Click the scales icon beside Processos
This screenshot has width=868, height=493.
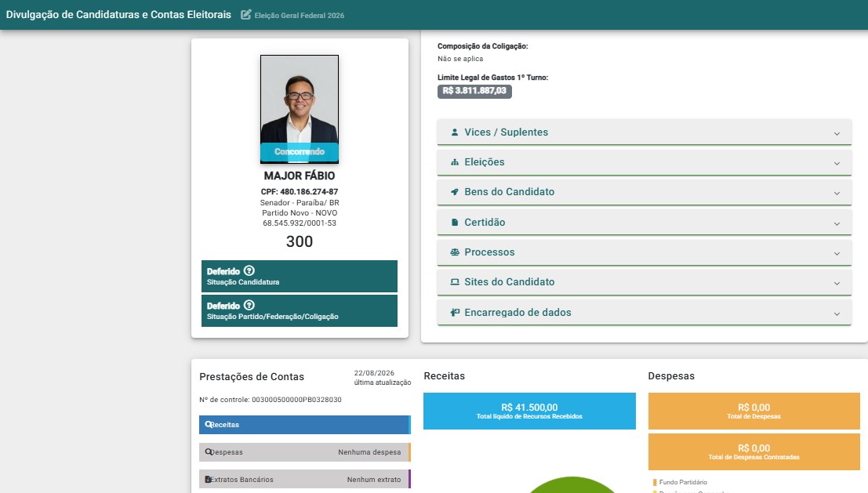click(455, 252)
